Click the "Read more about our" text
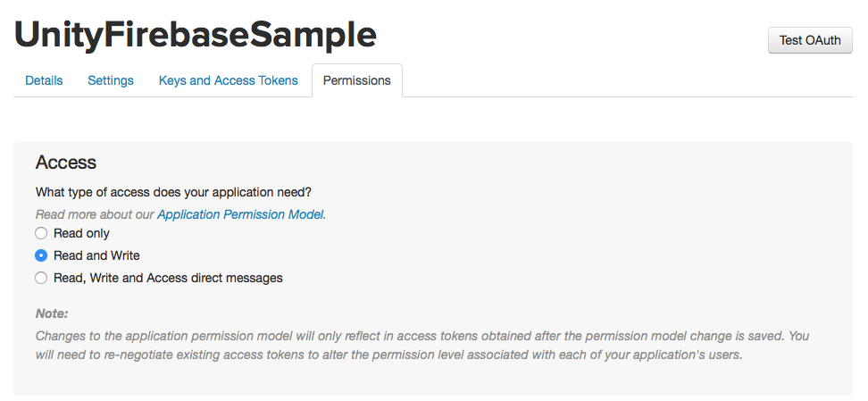 click(x=95, y=214)
